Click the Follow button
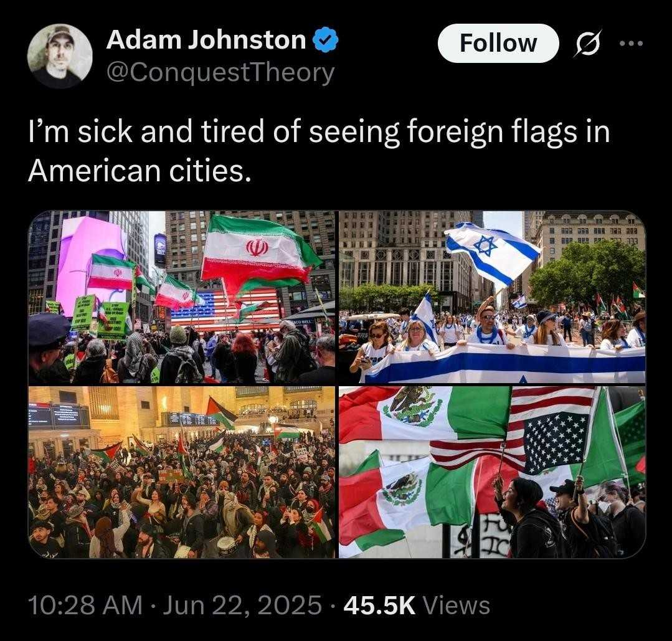 pos(498,44)
